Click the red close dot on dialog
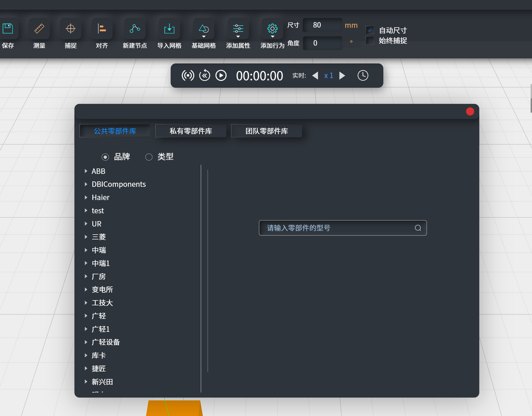The width and height of the screenshot is (532, 416). [470, 111]
